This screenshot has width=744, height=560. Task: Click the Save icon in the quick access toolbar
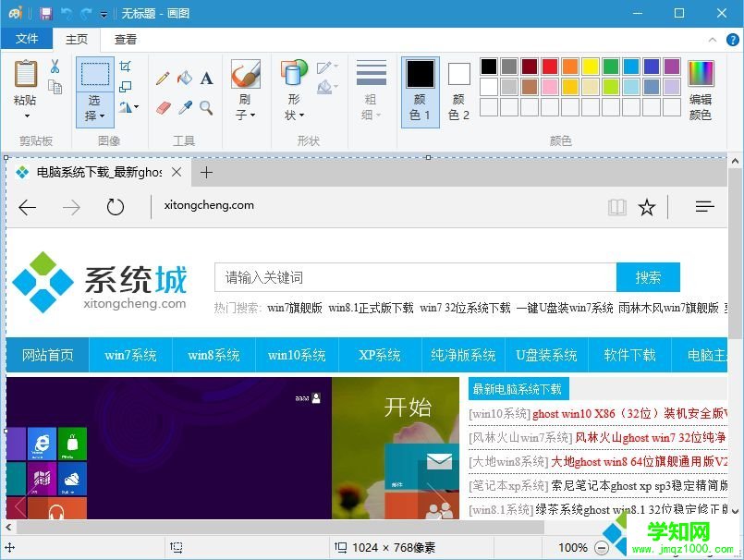point(44,13)
